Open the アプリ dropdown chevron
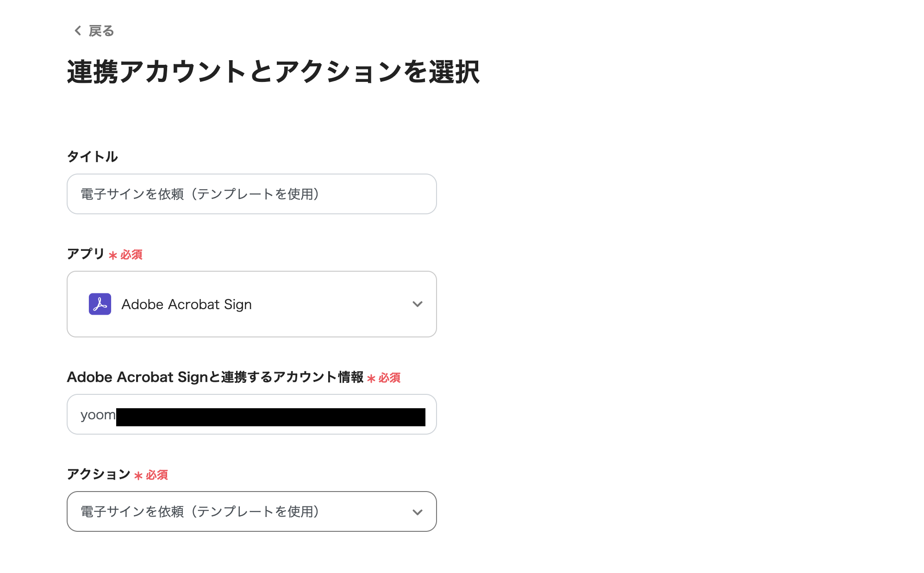This screenshot has width=924, height=573. [x=418, y=304]
